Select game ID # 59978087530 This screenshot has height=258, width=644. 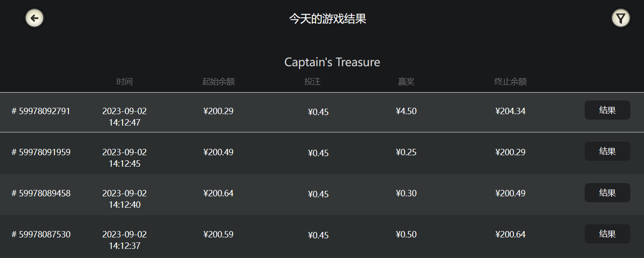pyautogui.click(x=41, y=234)
